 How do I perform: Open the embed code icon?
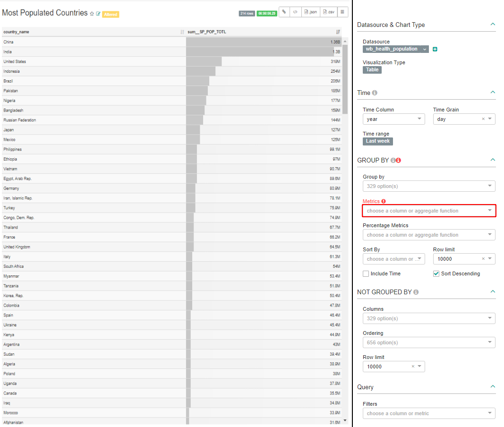click(x=295, y=12)
